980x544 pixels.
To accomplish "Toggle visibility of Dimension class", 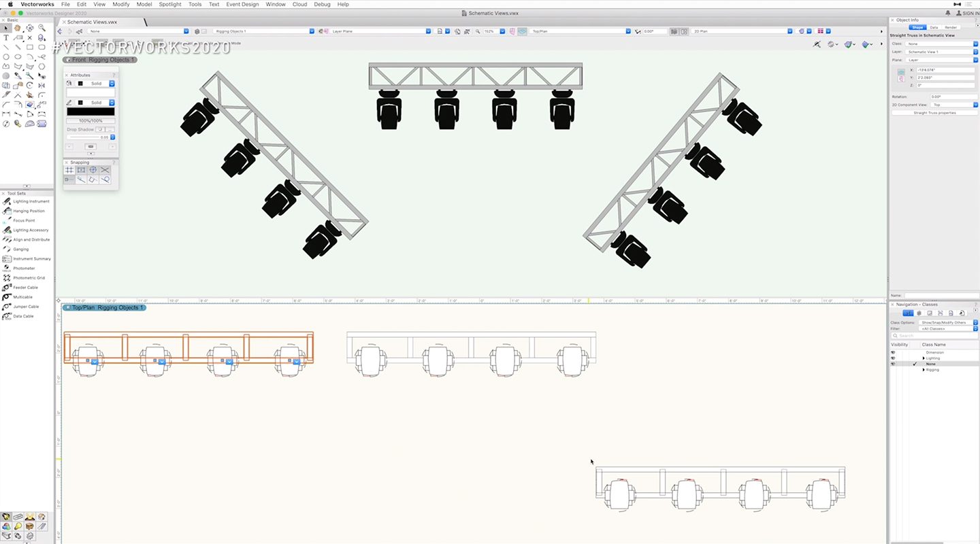I will pyautogui.click(x=893, y=352).
